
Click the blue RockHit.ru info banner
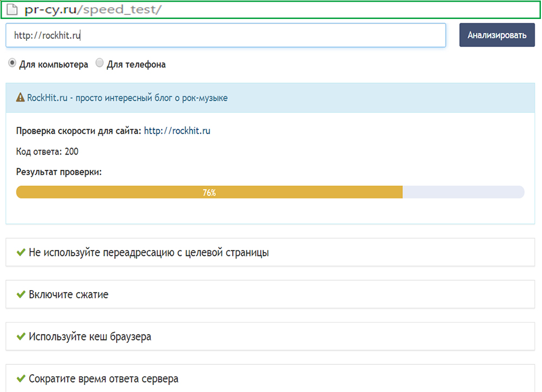(271, 98)
